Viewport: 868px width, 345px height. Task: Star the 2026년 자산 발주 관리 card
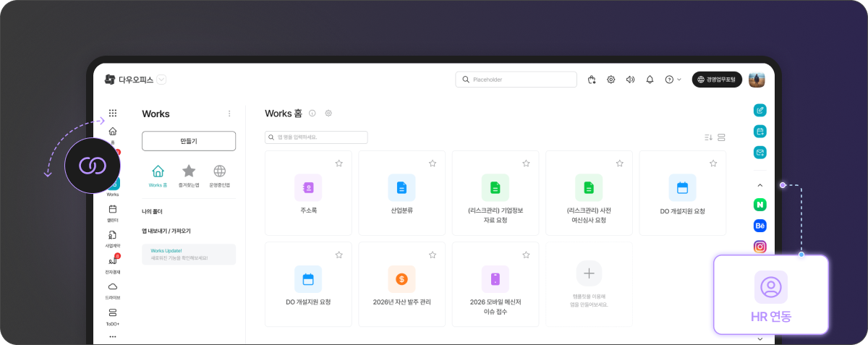coord(433,255)
